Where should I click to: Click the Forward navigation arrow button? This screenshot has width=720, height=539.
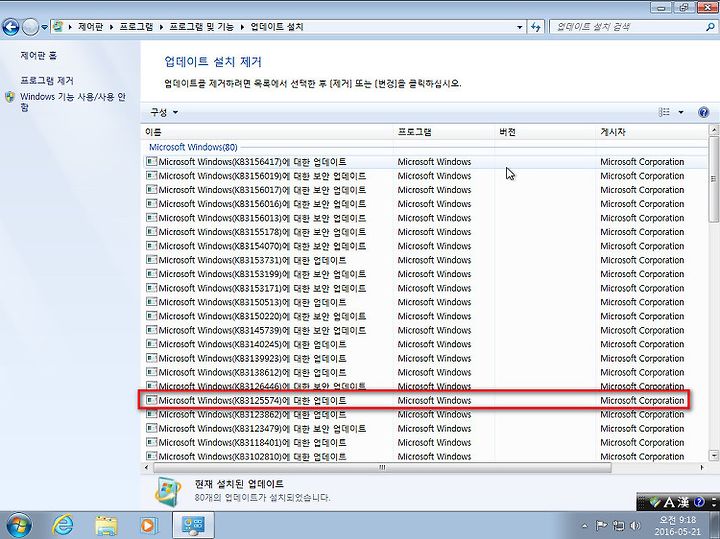coord(30,27)
